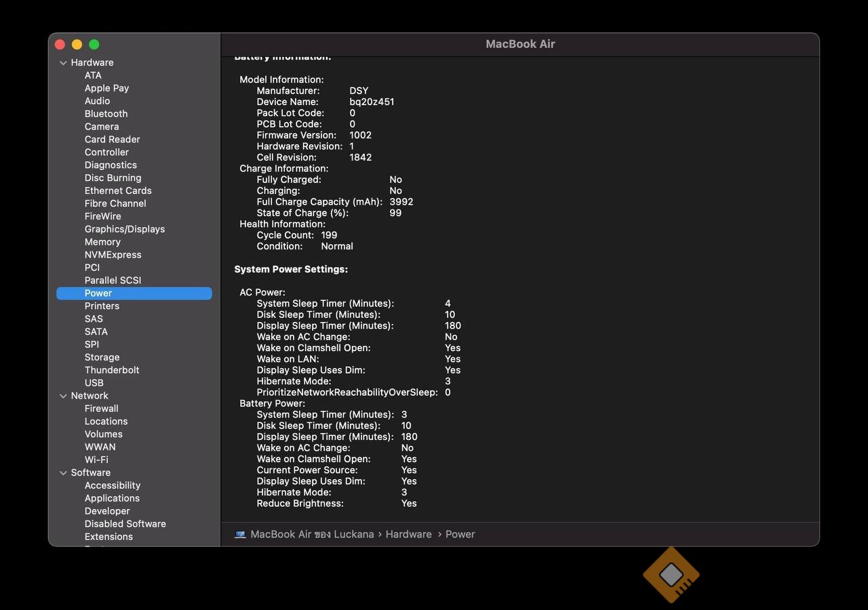The width and height of the screenshot is (868, 610).
Task: Click the MacBook laptop icon in path bar
Action: (240, 535)
